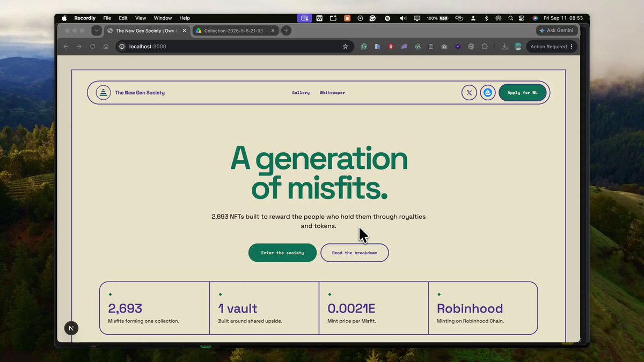This screenshot has width=644, height=362.
Task: Bookmark this page with the star icon
Action: pos(346,47)
